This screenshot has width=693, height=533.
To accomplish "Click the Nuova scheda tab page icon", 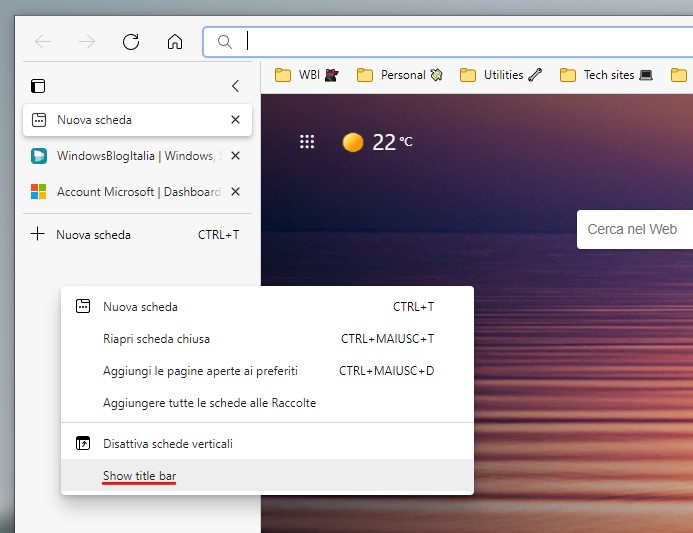I will pos(39,120).
